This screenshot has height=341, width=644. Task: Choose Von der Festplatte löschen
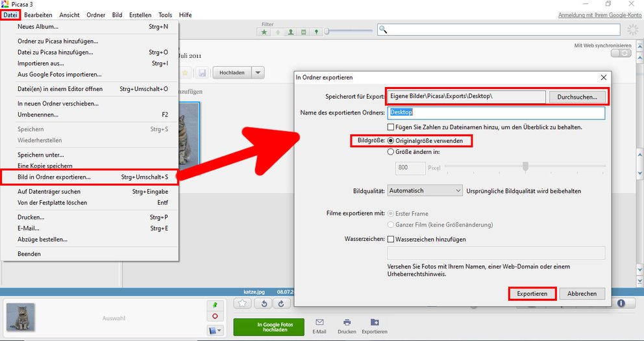(x=90, y=203)
